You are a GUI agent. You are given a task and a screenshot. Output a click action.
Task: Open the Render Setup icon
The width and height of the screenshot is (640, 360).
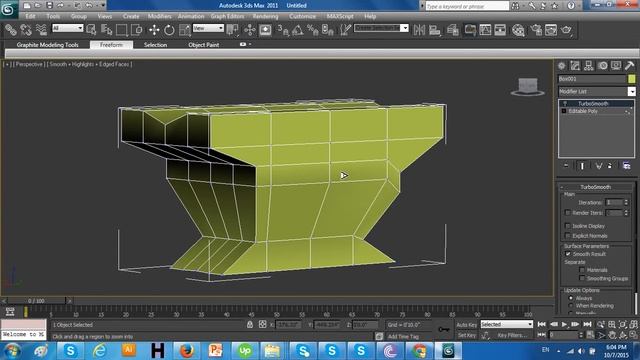[x=536, y=30]
